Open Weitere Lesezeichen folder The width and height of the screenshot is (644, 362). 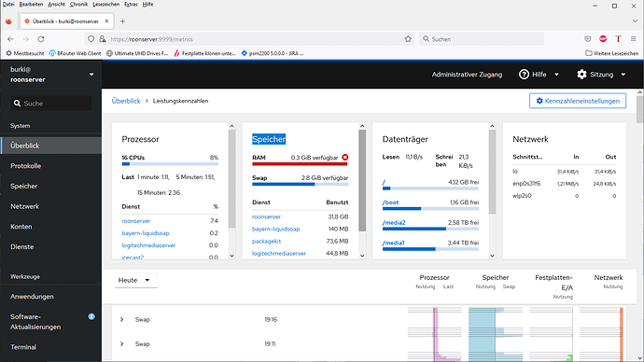(612, 53)
